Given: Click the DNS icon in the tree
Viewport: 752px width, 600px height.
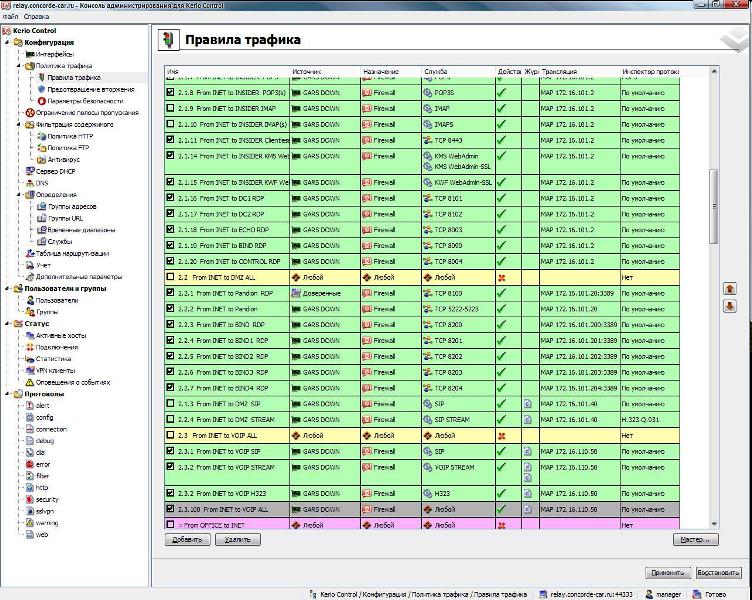Looking at the screenshot, I should point(30,183).
